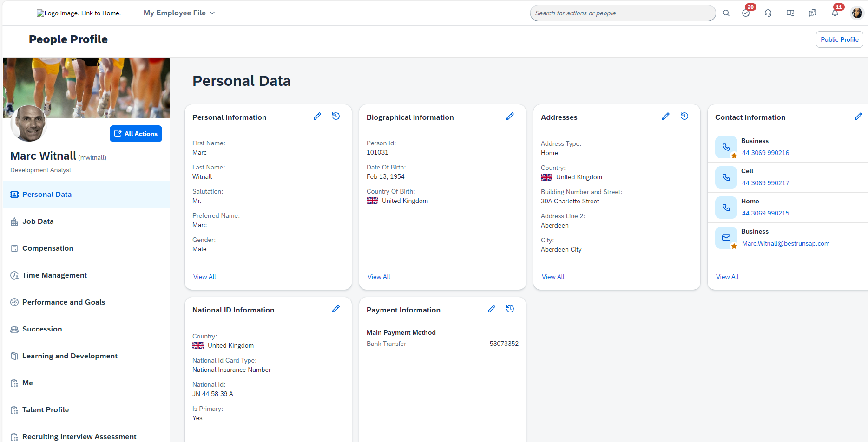Click the Payment Information edit pencil
Screen dimensions: 868x442
point(492,309)
